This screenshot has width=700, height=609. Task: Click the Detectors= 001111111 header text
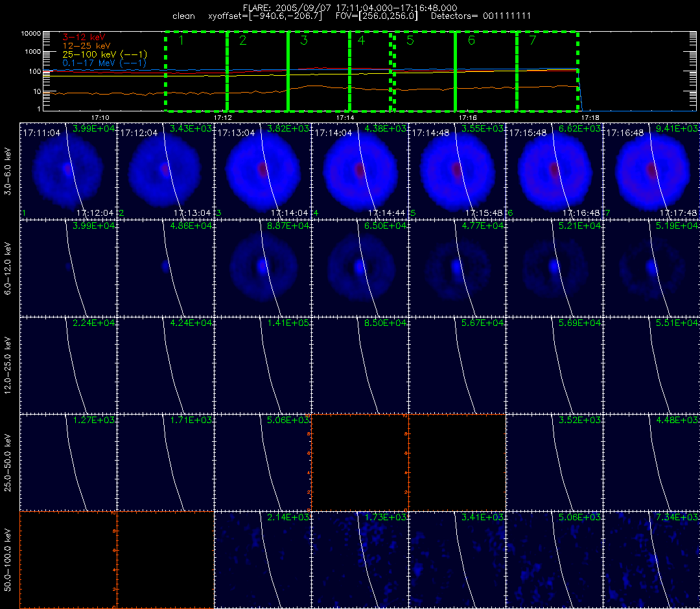[481, 16]
